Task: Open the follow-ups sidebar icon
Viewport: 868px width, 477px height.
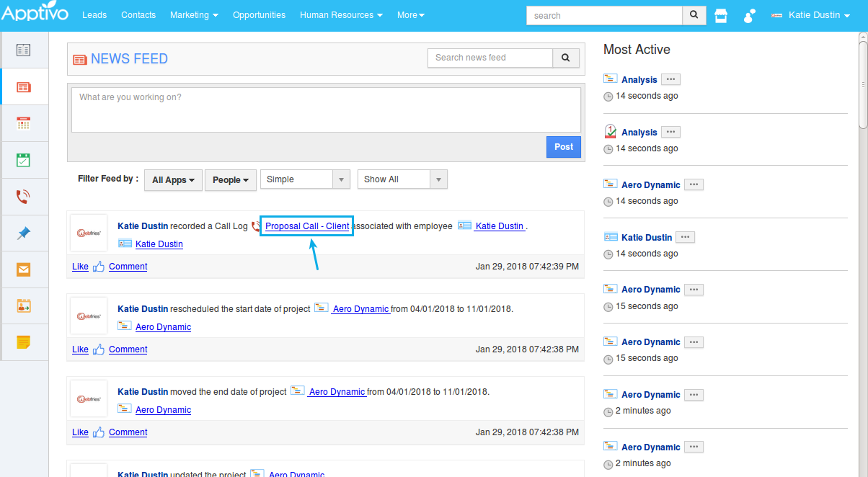Action: point(24,306)
